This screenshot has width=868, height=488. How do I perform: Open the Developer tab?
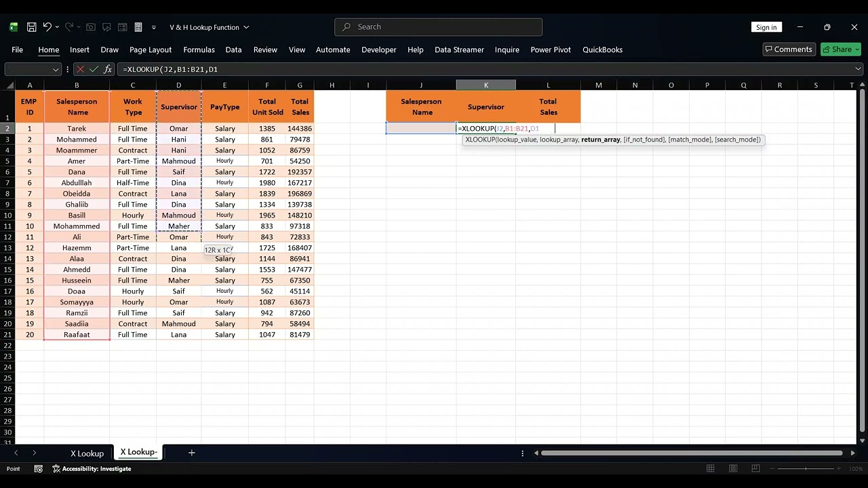tap(380, 49)
